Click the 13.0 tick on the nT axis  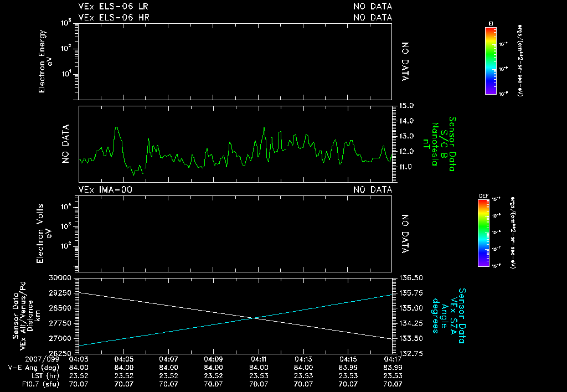pyautogui.click(x=406, y=136)
